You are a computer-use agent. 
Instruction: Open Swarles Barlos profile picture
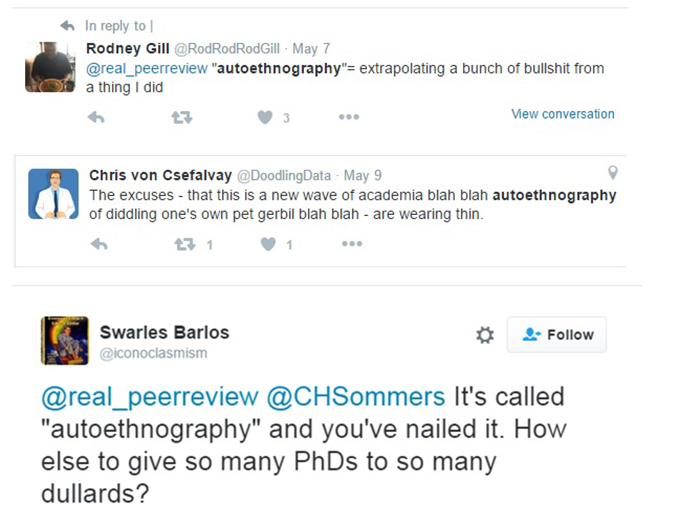[65, 340]
